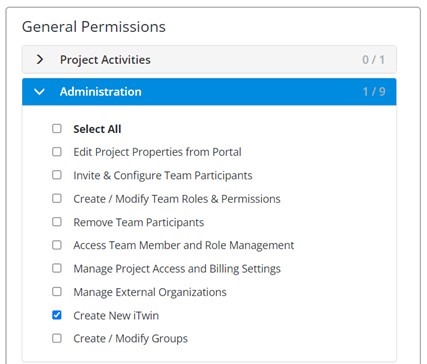Enable Edit Project Properties from Portal checkbox
The image size is (427, 364).
point(57,152)
